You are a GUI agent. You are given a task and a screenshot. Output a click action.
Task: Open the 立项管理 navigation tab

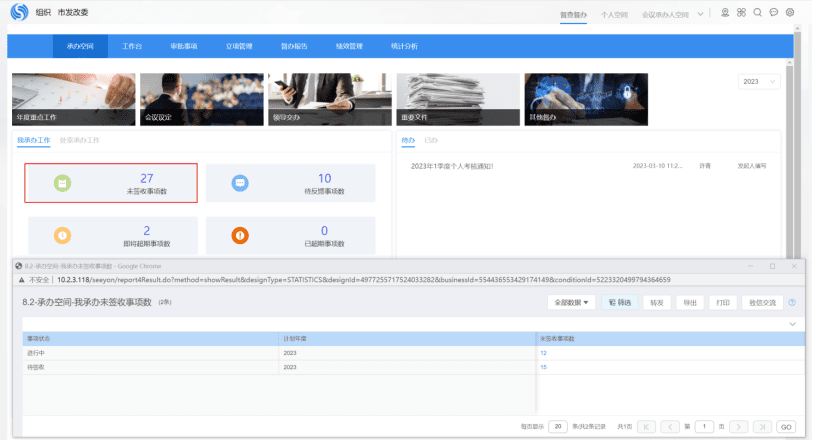[x=239, y=46]
